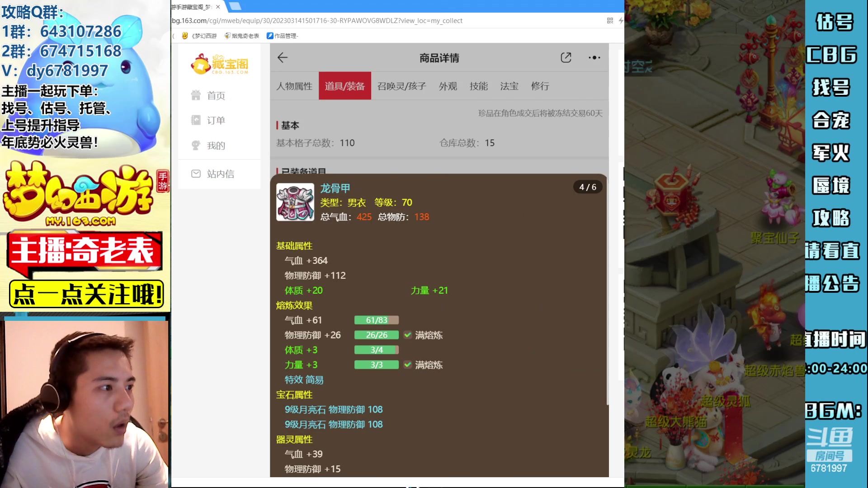Open the 站内信 mail envelope icon
This screenshot has width=868, height=488.
pos(196,174)
